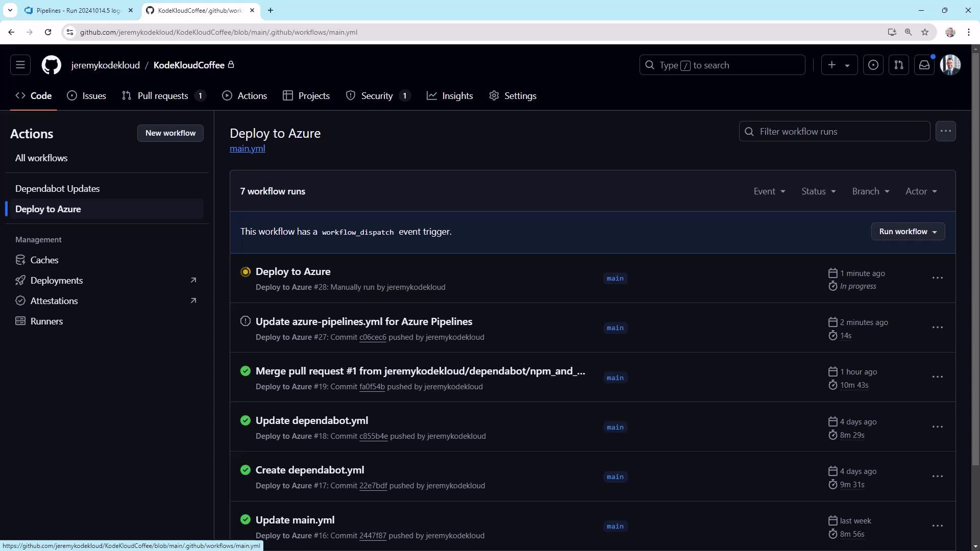The image size is (980, 551).
Task: Open options for run #28 Deploy to Azure
Action: point(938,278)
